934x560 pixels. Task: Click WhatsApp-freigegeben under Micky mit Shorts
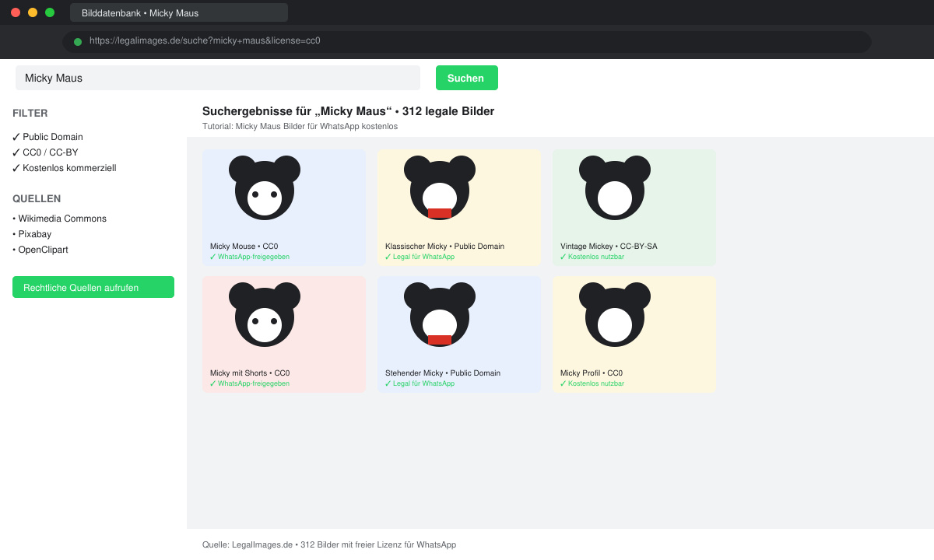coord(249,383)
